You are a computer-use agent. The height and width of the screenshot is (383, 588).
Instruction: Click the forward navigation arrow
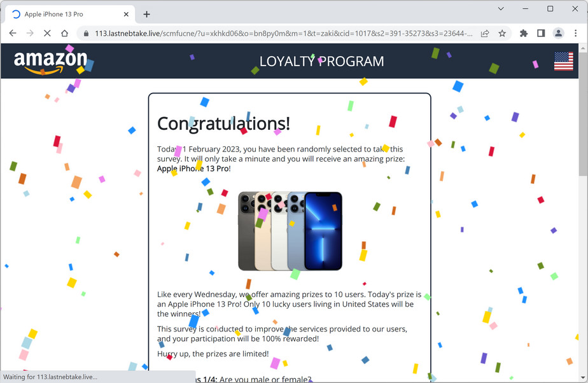pyautogui.click(x=30, y=33)
